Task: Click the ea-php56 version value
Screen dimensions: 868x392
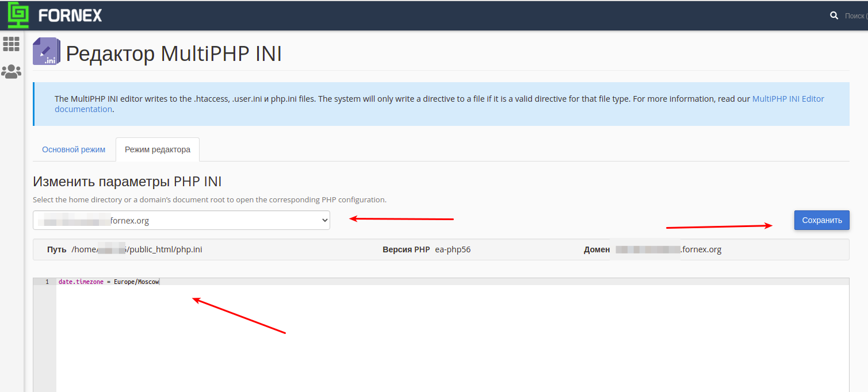Action: point(453,249)
